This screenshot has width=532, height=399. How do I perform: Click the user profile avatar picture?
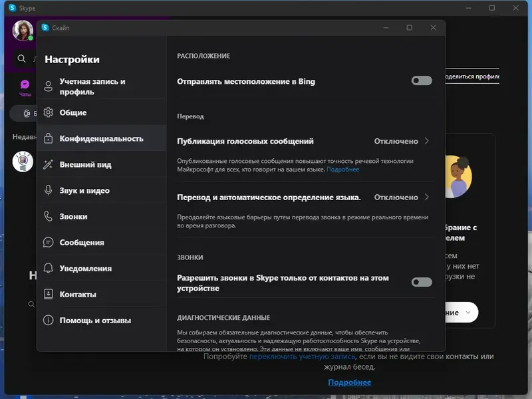click(23, 30)
